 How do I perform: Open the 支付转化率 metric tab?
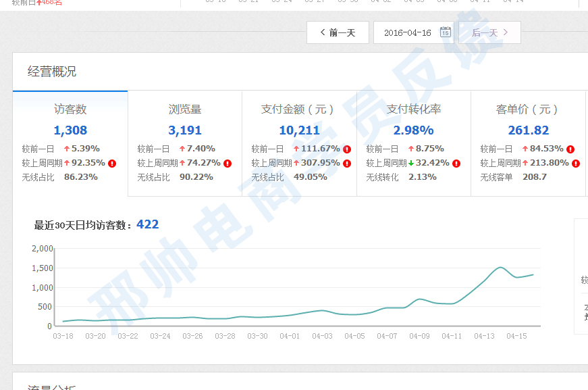tap(414, 109)
